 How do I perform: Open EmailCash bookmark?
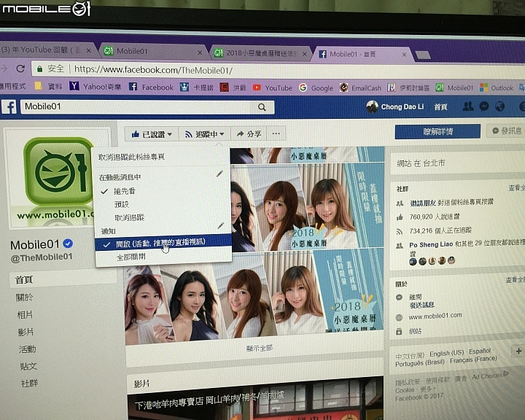point(360,88)
